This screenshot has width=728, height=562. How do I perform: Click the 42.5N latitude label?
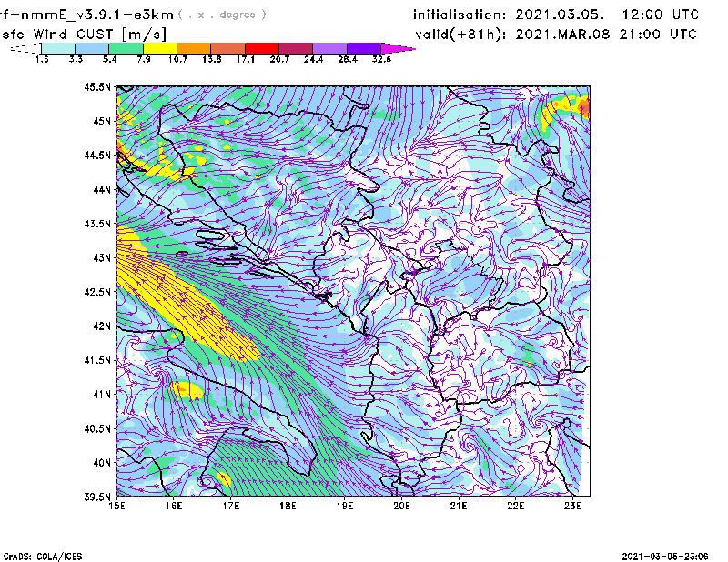click(x=98, y=292)
